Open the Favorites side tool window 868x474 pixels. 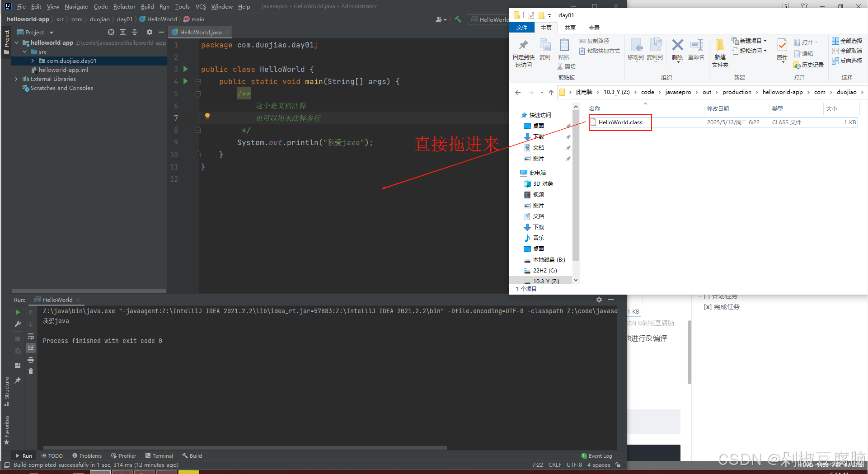7,430
